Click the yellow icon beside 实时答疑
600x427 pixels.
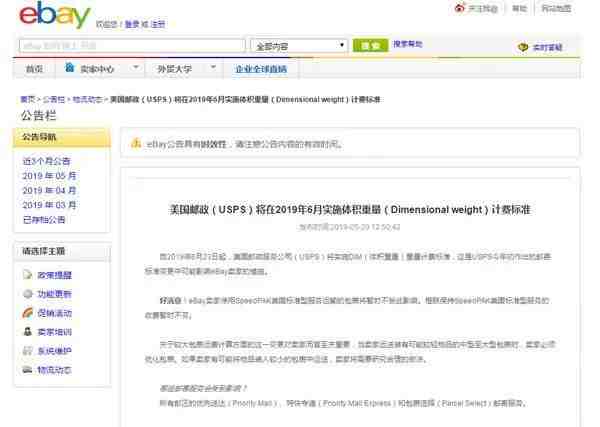pyautogui.click(x=523, y=47)
